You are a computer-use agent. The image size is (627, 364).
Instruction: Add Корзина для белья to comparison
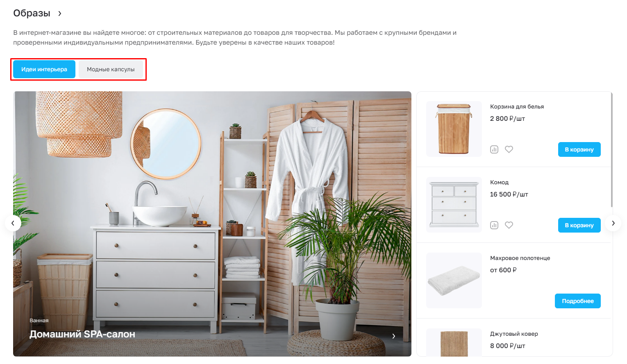494,149
